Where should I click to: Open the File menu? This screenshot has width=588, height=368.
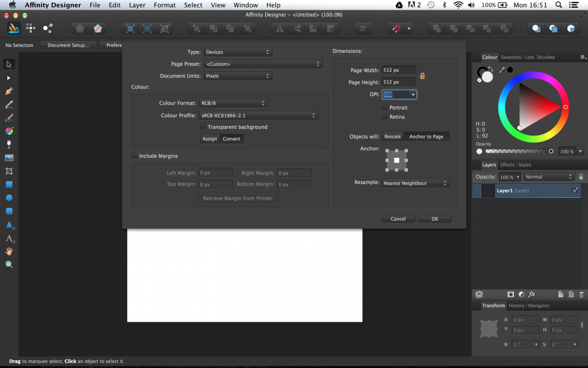click(95, 5)
